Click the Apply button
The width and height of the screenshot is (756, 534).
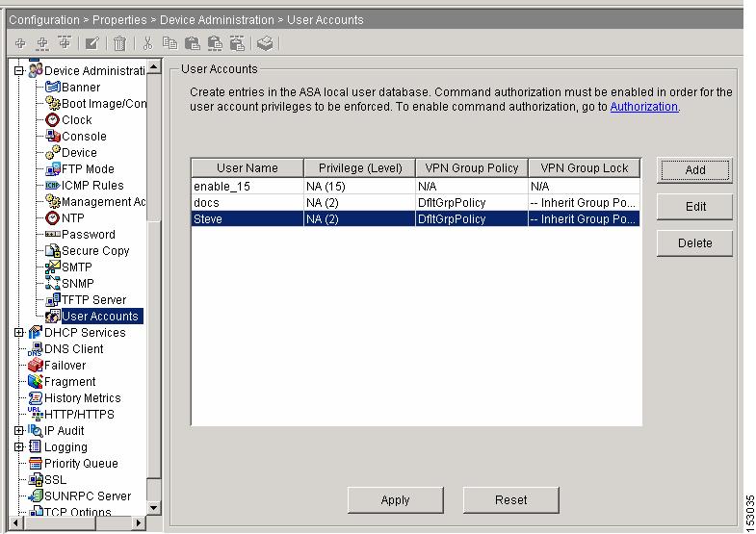[x=396, y=500]
